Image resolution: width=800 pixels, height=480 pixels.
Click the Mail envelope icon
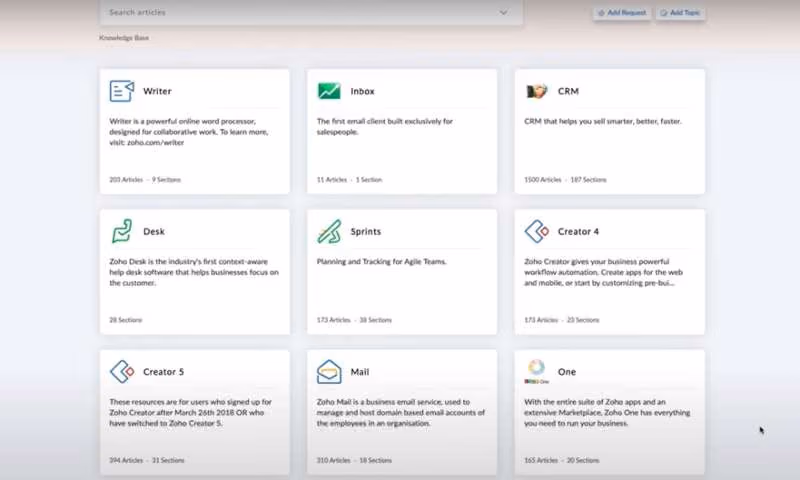(x=329, y=372)
